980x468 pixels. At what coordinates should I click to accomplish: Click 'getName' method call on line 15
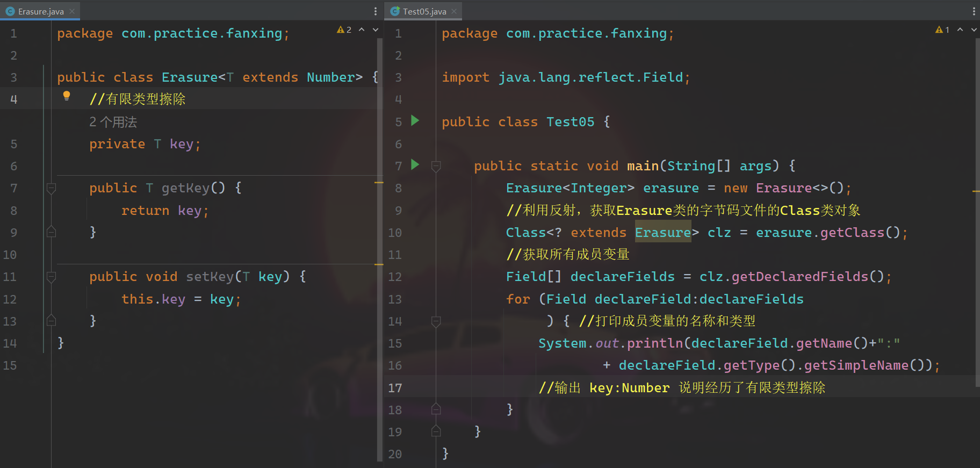coord(824,343)
